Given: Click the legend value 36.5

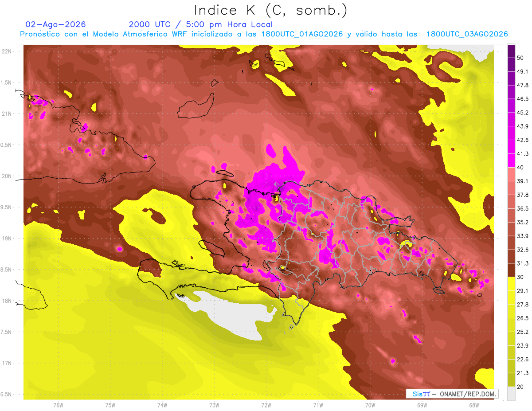Looking at the screenshot, I should click(522, 208).
